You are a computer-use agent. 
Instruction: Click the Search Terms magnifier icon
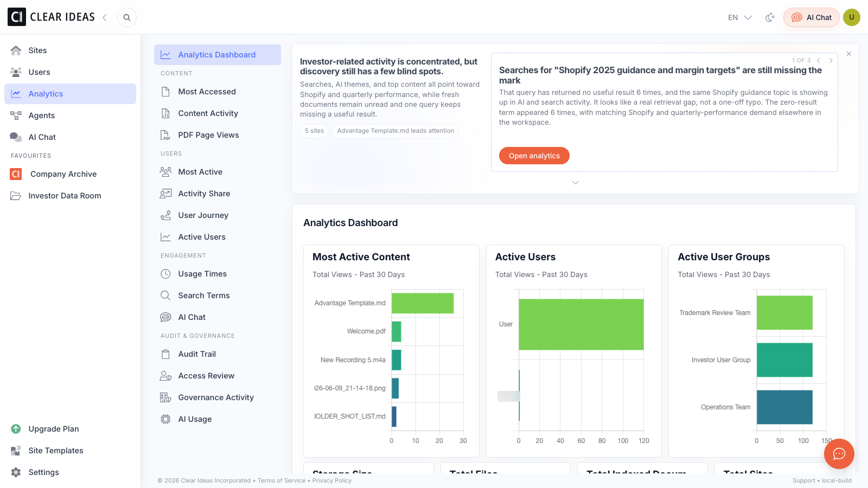click(165, 296)
